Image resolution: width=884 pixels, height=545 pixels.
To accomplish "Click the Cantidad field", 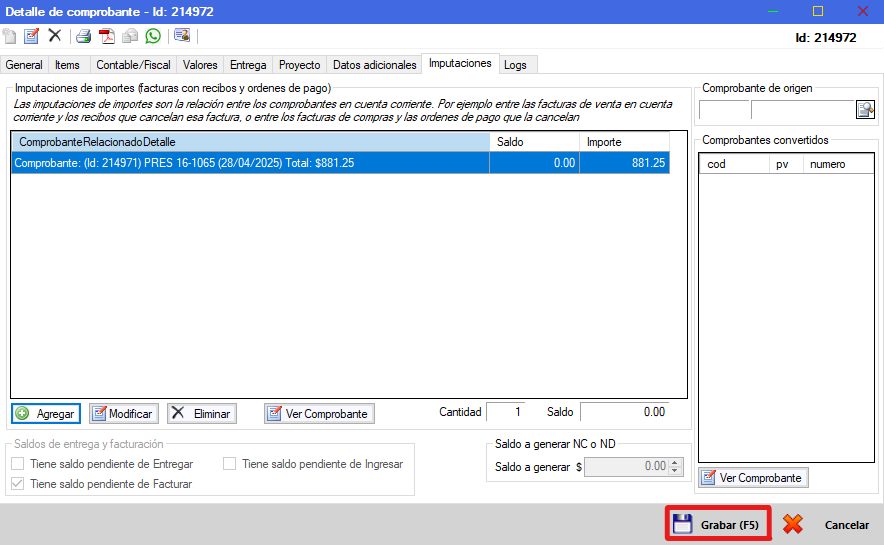I will [506, 412].
